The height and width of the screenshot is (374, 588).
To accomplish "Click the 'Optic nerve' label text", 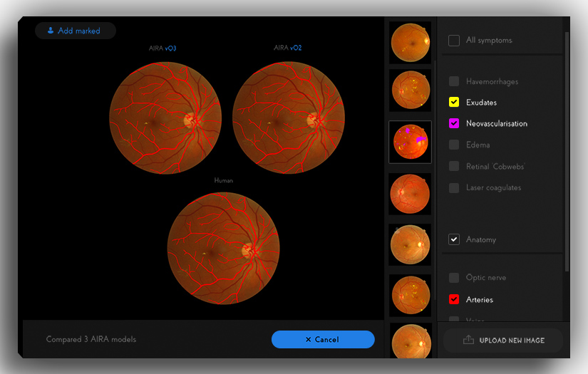I will point(486,278).
